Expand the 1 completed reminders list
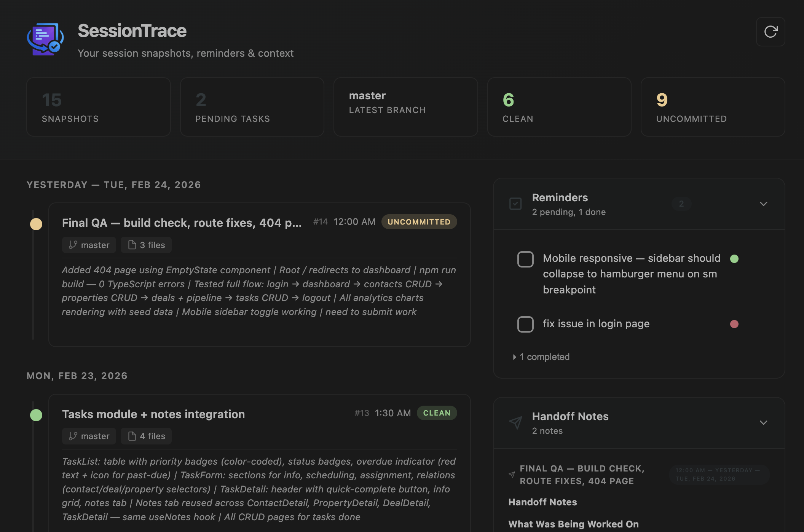This screenshot has width=804, height=532. [541, 357]
